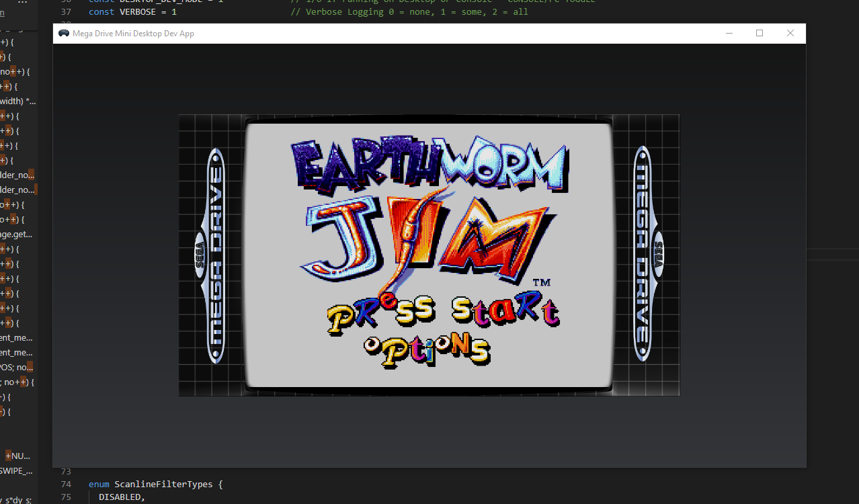Choose Options on the Earthworm Jim title screen
Viewport: 859px width, 504px height.
pos(427,349)
